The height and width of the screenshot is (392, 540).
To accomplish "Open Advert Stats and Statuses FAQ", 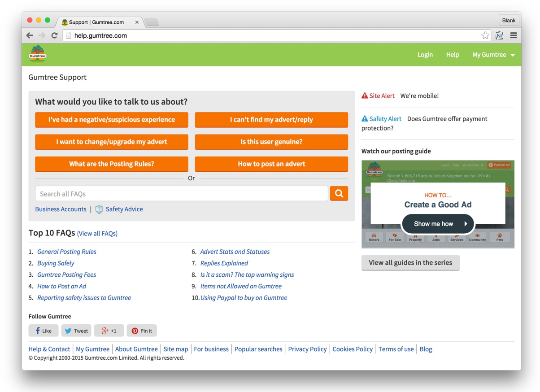I will point(235,252).
